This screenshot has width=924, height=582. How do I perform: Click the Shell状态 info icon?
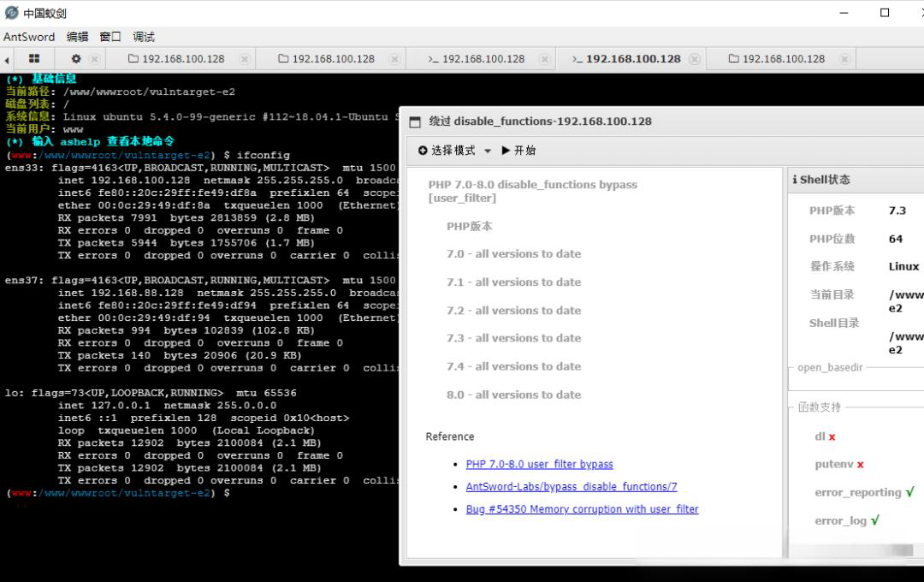click(x=795, y=179)
